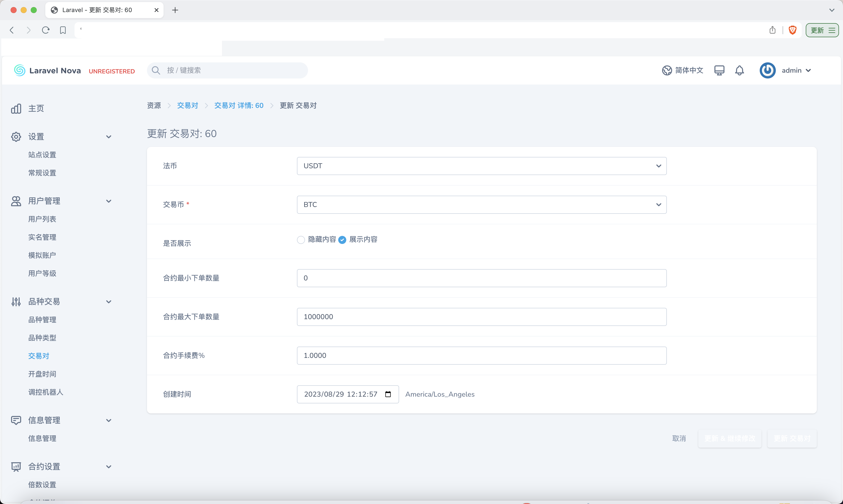Click the browser 更新 update button

[x=822, y=30]
